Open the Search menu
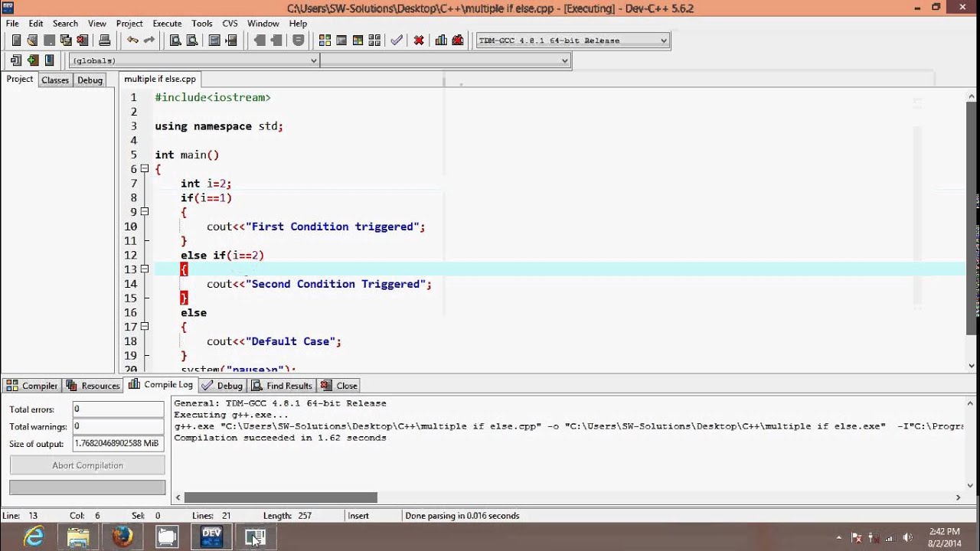The image size is (980, 551). coord(65,24)
